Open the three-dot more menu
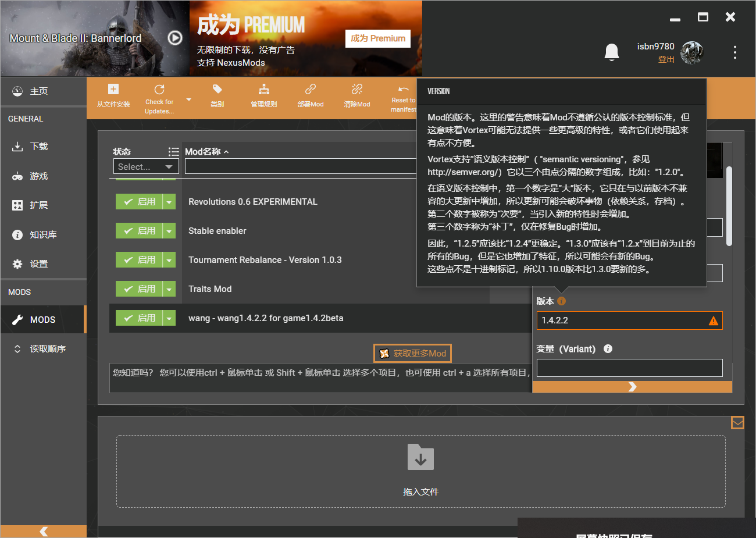 (x=734, y=52)
